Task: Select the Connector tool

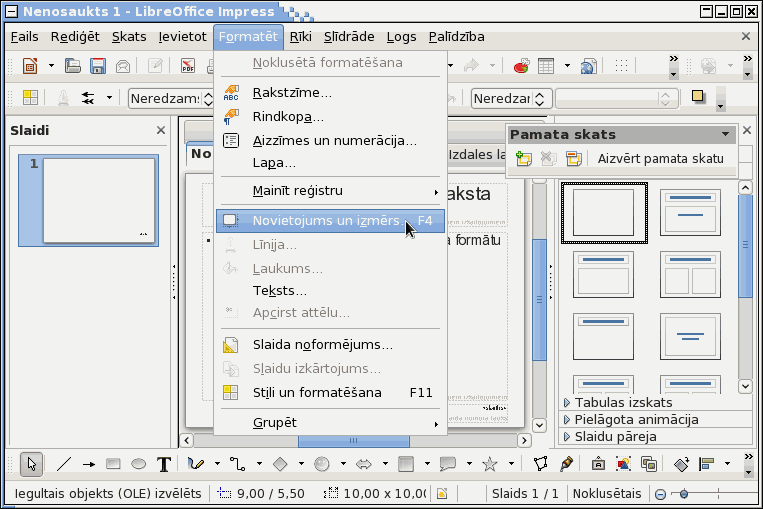Action: pyautogui.click(x=237, y=464)
